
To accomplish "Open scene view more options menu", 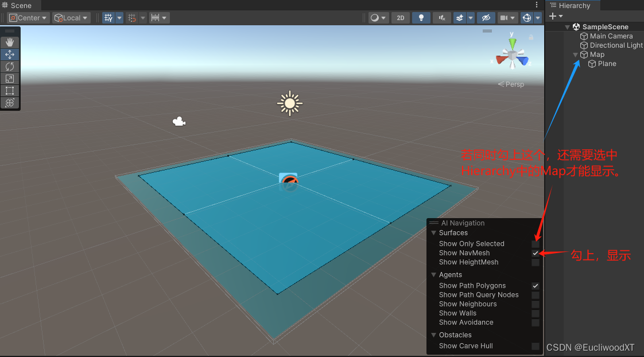I will point(537,5).
